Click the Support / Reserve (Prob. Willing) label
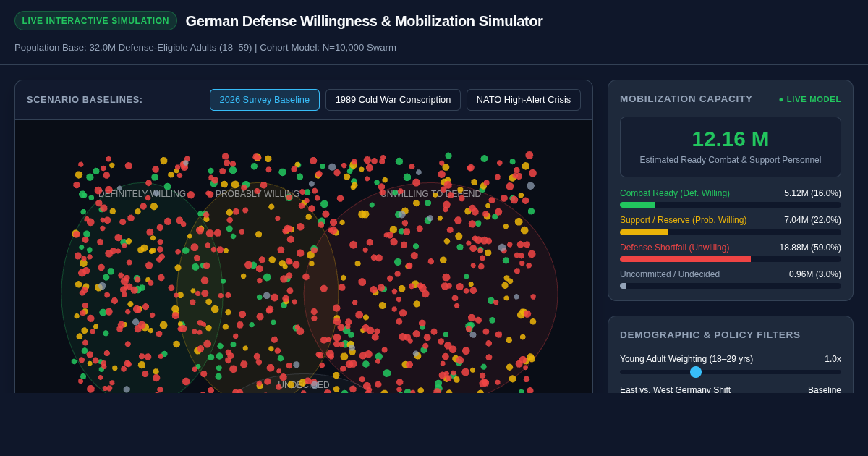 (684, 220)
